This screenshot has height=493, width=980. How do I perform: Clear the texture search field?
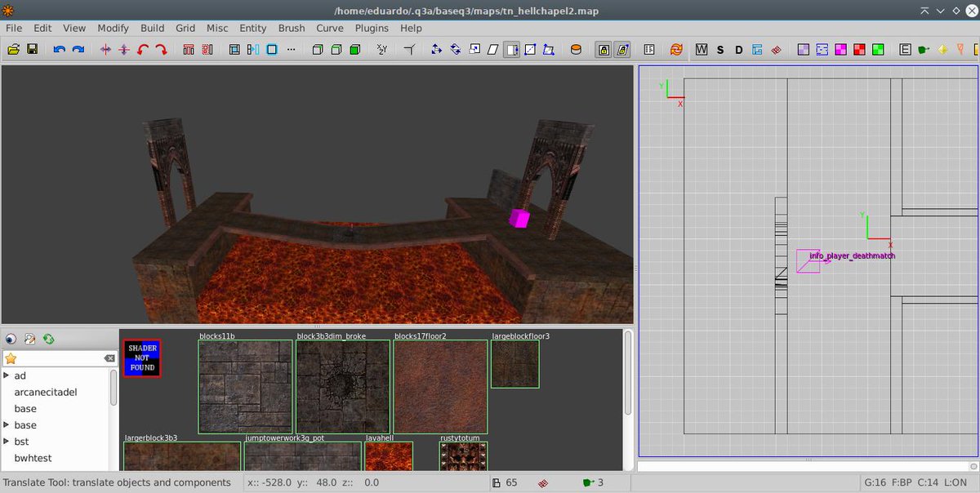(x=109, y=358)
